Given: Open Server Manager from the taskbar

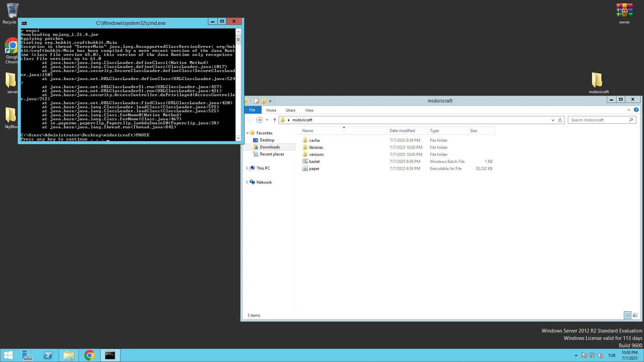Looking at the screenshot, I should [27, 355].
